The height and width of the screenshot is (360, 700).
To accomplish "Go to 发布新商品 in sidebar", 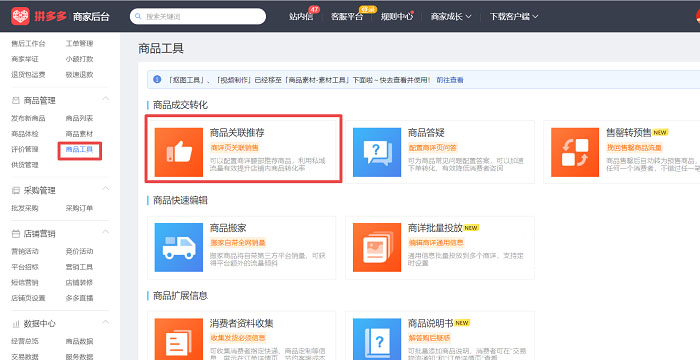I will pos(28,118).
